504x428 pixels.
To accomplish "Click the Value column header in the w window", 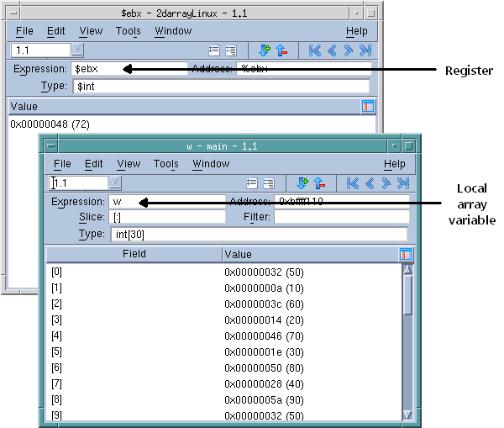I will click(x=309, y=254).
